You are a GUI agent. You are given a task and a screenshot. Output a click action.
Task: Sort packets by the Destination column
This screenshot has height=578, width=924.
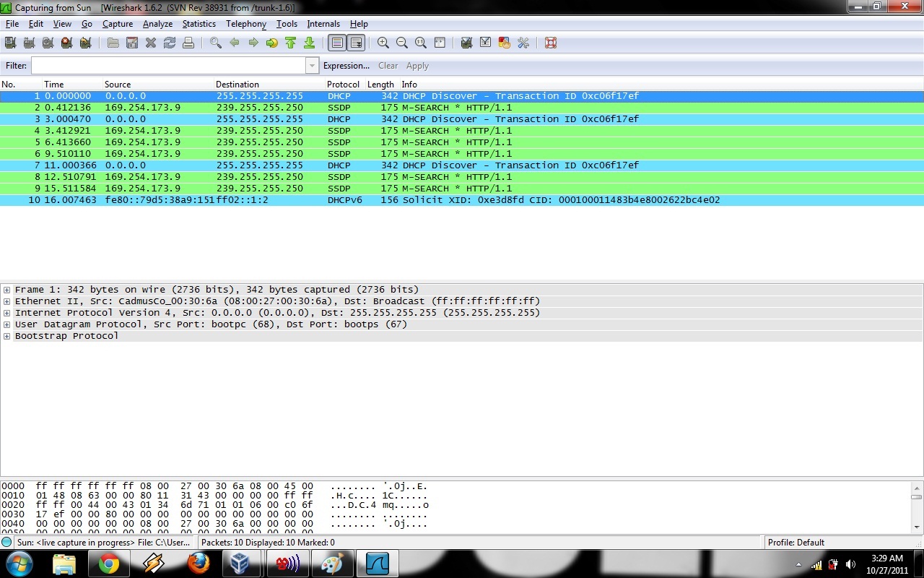coord(269,85)
